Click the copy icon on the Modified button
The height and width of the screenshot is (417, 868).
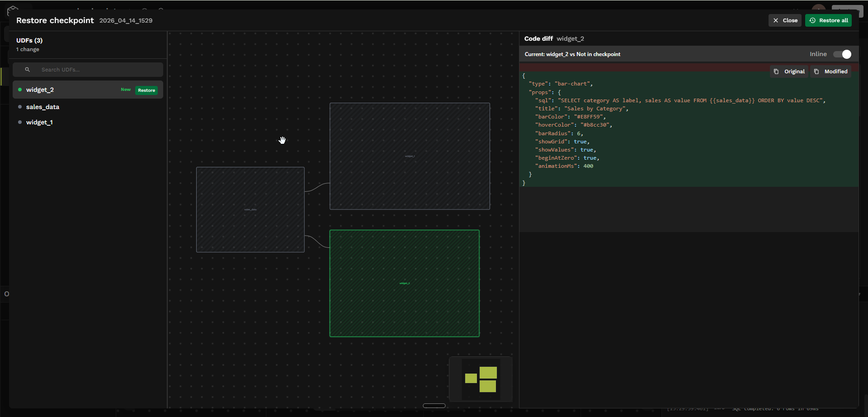[x=817, y=71]
